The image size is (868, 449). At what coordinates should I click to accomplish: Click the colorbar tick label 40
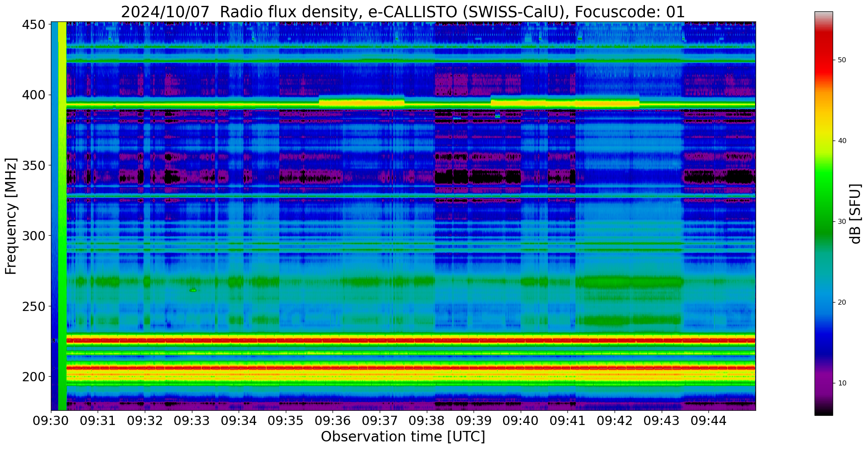coord(842,141)
